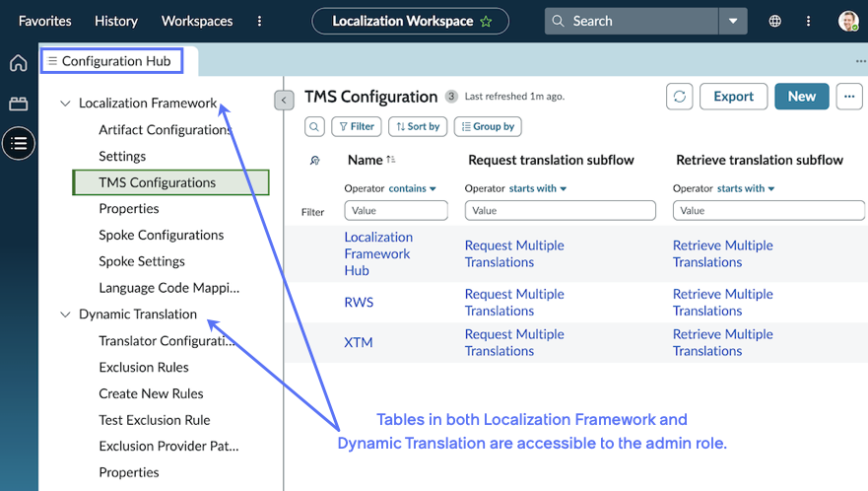The width and height of the screenshot is (868, 491).
Task: Change the Name operator 'contains' dropdown
Action: tap(413, 188)
